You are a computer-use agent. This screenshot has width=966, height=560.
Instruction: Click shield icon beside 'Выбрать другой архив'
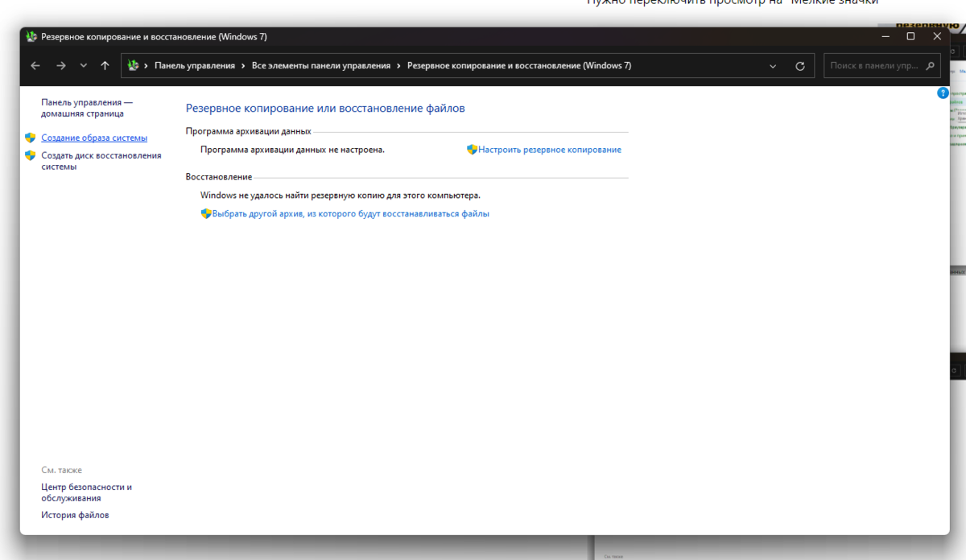(x=206, y=214)
